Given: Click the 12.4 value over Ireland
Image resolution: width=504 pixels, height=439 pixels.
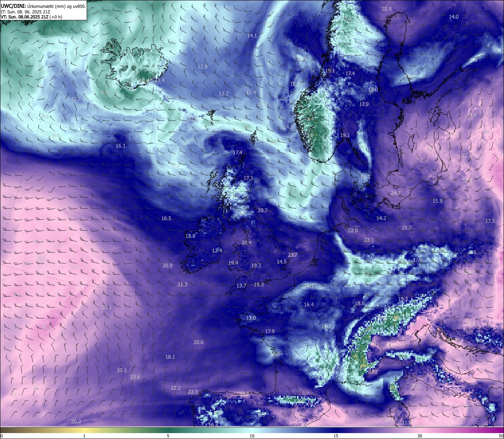Looking at the screenshot, I should pos(217,250).
